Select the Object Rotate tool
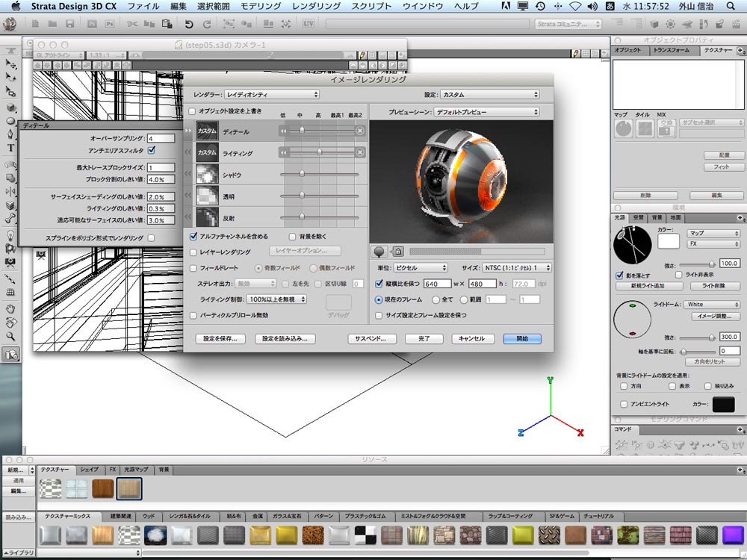The image size is (747, 560). [10, 77]
